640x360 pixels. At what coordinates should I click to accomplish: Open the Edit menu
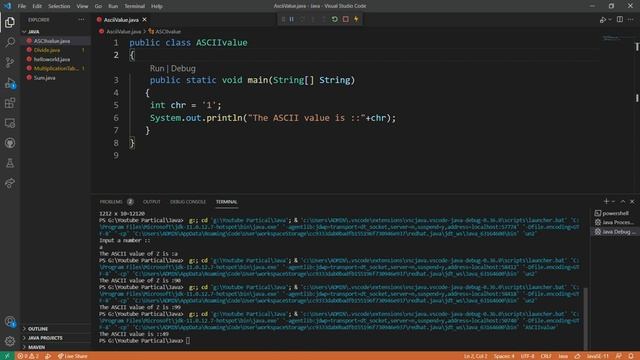coord(37,6)
